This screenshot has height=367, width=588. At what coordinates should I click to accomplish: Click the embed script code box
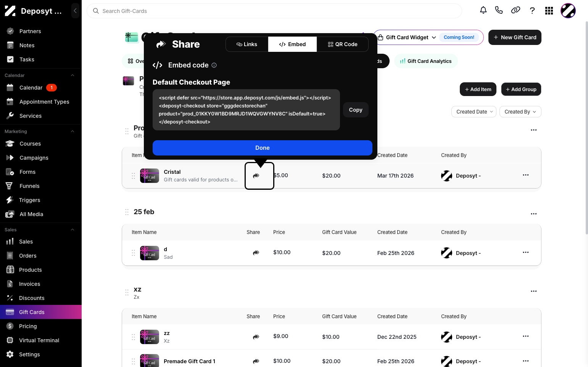[246, 110]
